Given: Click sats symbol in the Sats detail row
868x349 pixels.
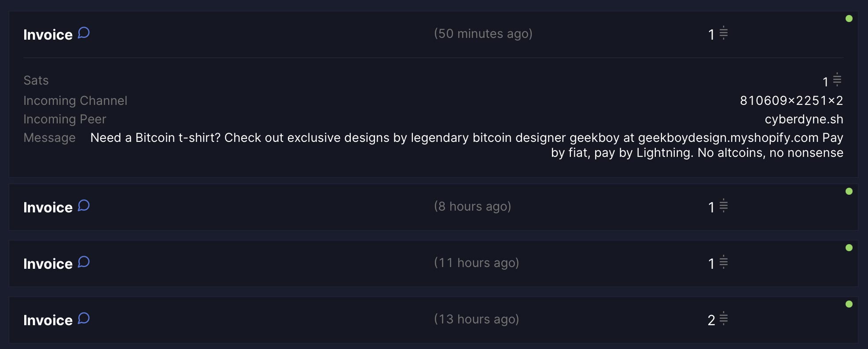Looking at the screenshot, I should tap(837, 80).
